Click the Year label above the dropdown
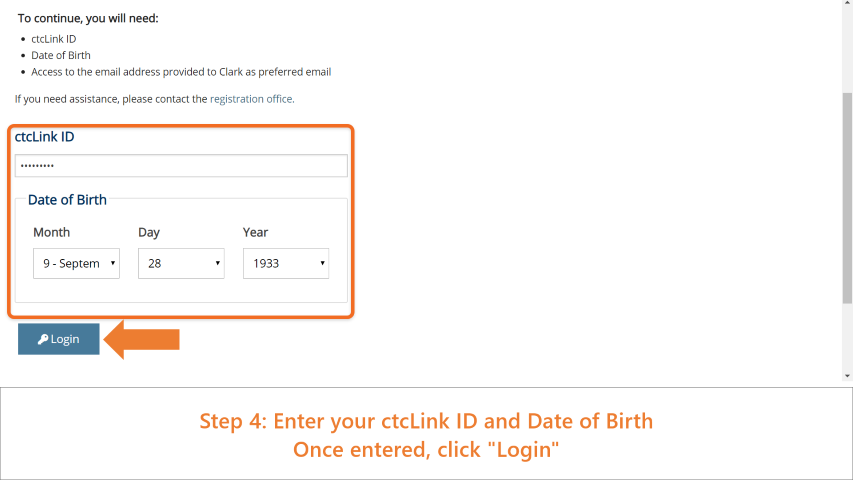 pos(255,232)
